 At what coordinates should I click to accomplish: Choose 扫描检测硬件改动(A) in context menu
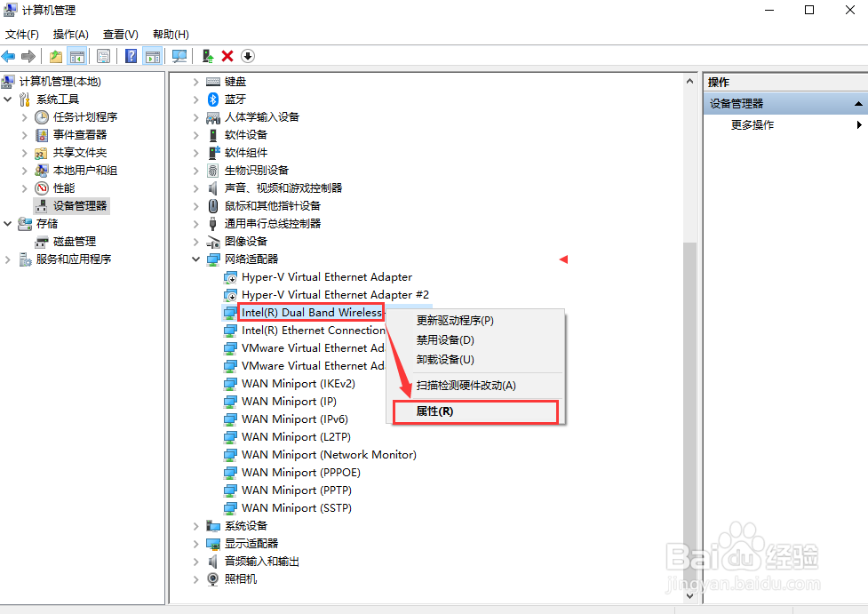click(x=475, y=386)
